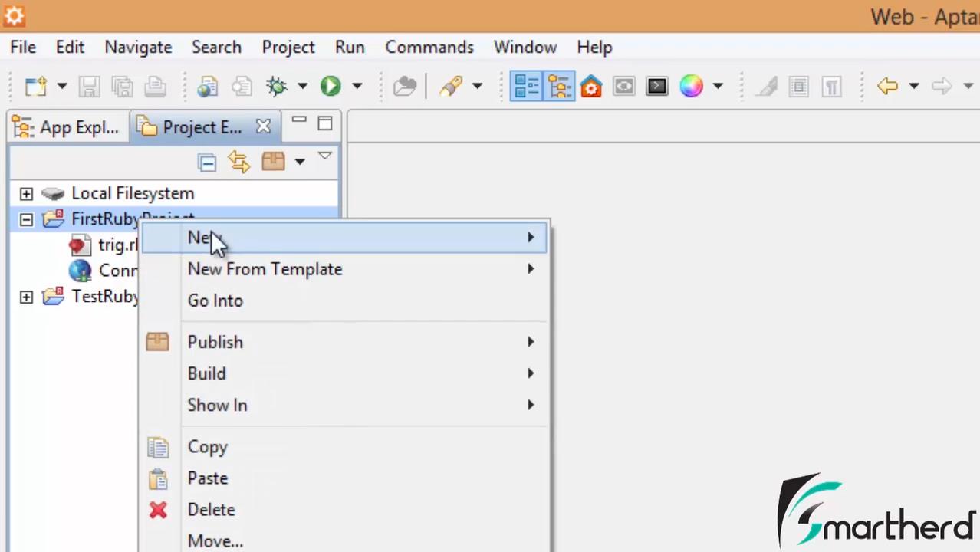Open dropdown beside explorer package icon
The width and height of the screenshot is (980, 552).
300,162
